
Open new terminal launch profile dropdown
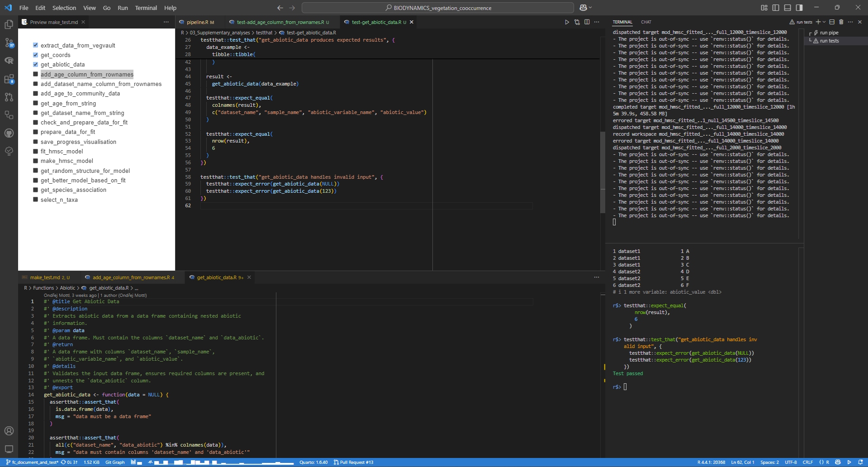pos(824,22)
